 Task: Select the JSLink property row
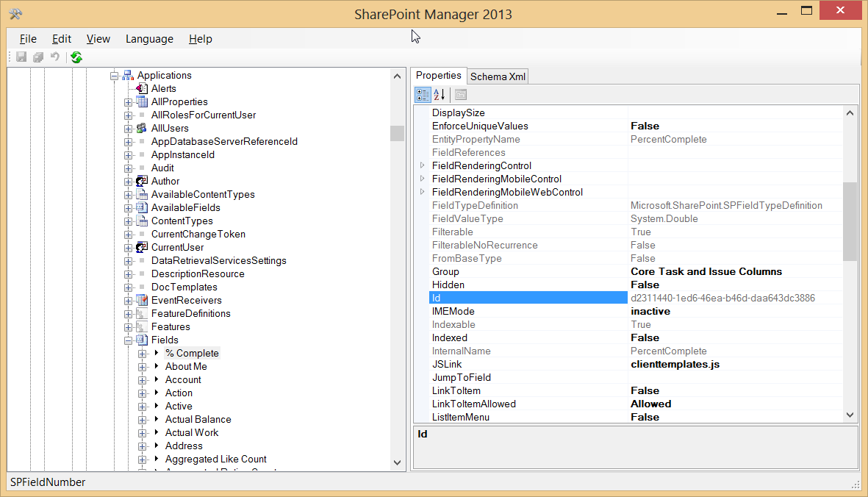coord(636,364)
